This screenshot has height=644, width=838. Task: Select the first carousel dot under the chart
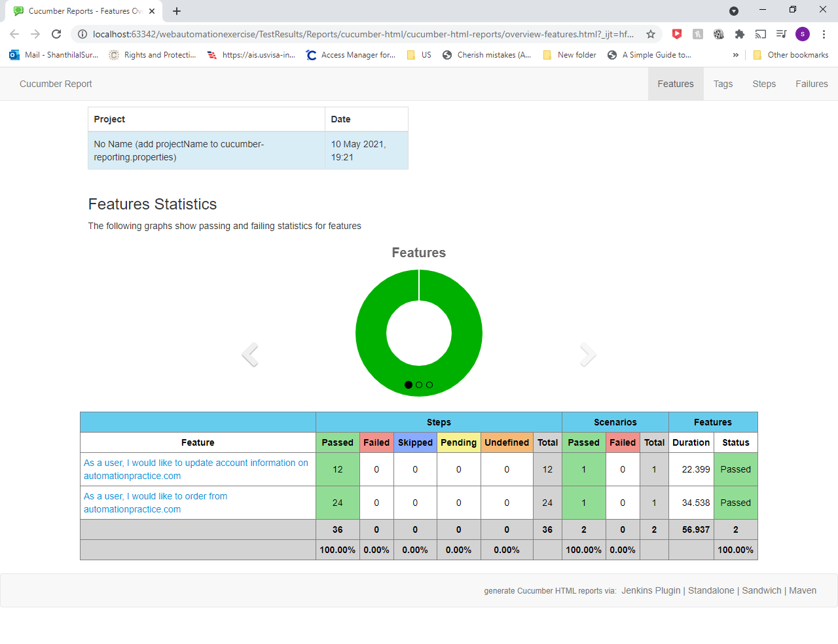pyautogui.click(x=409, y=385)
